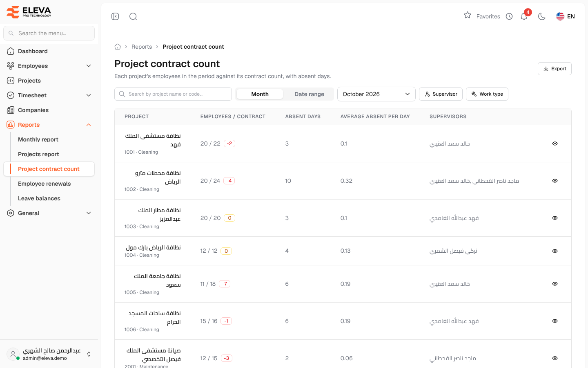
Task: Focus the Search the menu field
Action: pos(49,33)
